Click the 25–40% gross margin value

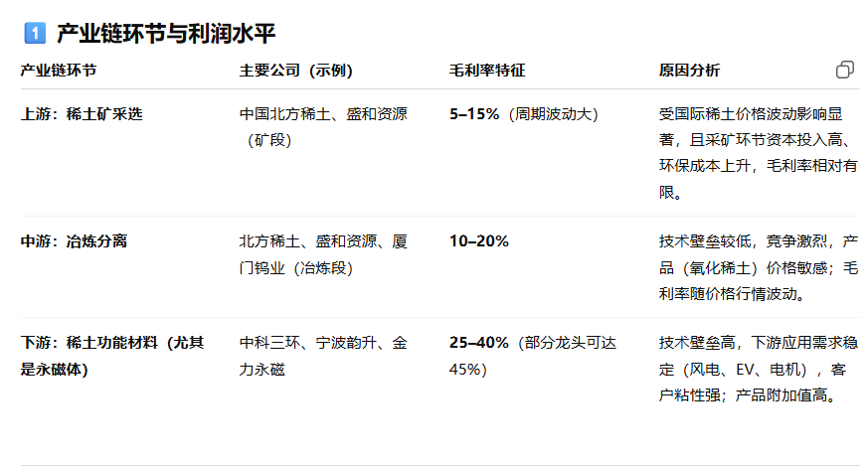click(479, 343)
